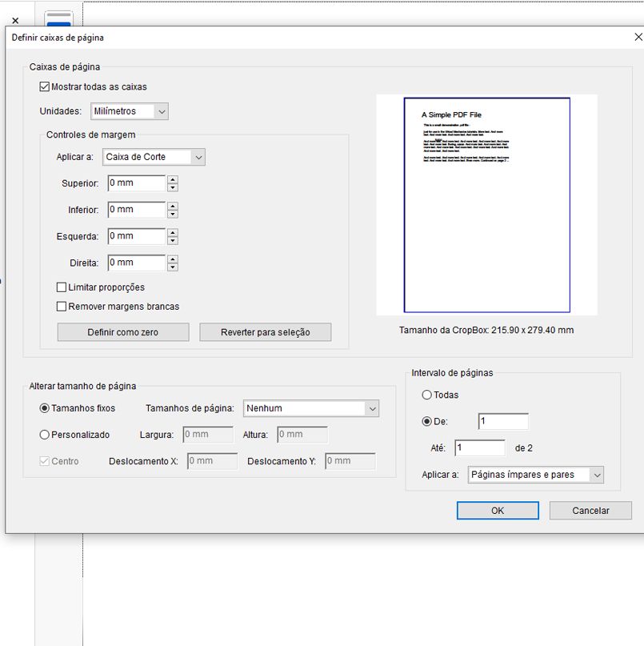Screen dimensions: 644x646
Task: Increment the Esquerda margin value
Action: (x=173, y=232)
